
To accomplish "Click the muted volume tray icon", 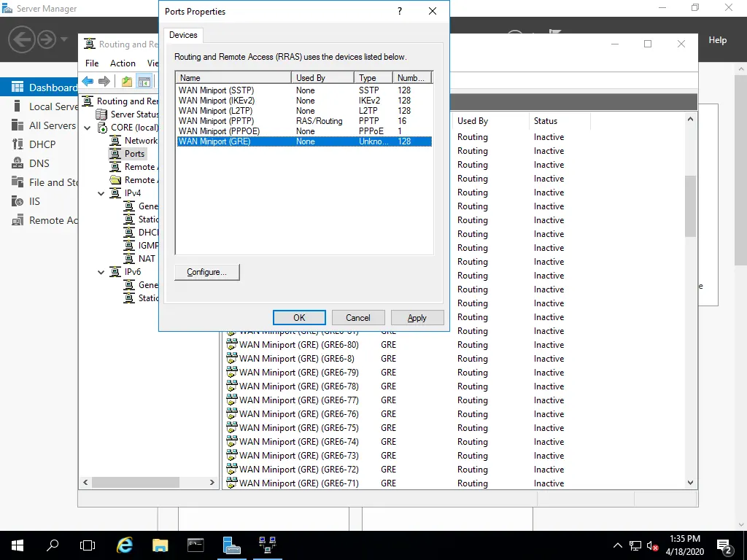I will pos(652,545).
